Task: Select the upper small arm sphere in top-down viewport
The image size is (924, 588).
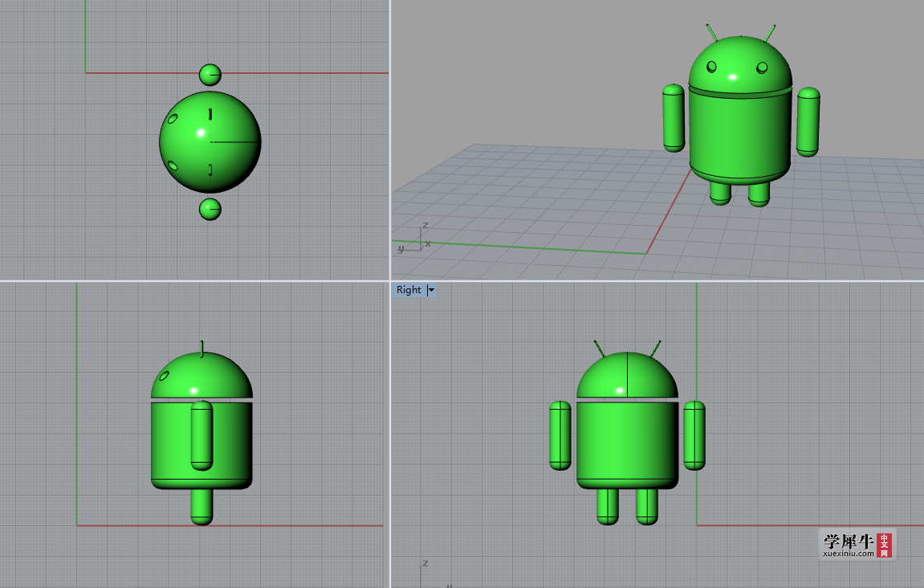Action: coord(210,75)
